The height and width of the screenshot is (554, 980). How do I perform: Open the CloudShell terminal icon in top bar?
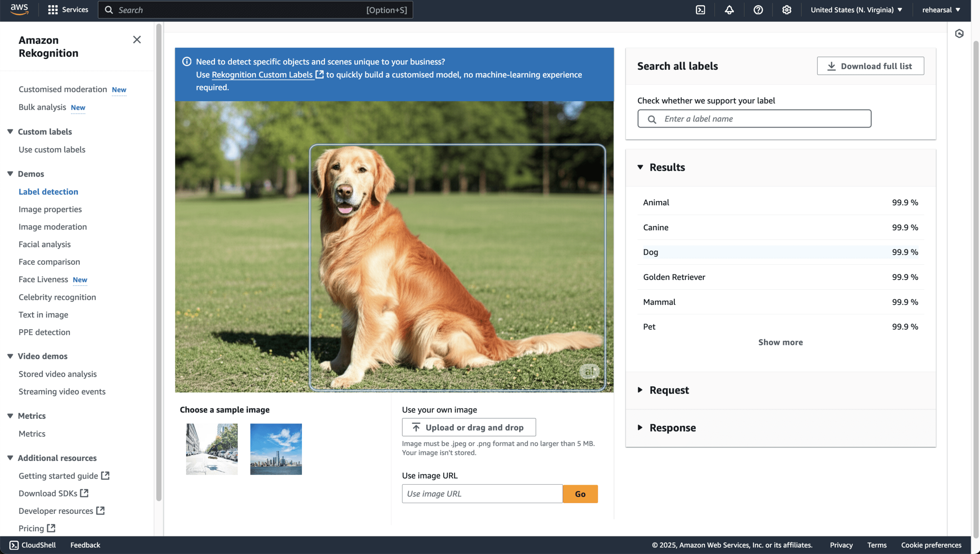[x=700, y=10]
